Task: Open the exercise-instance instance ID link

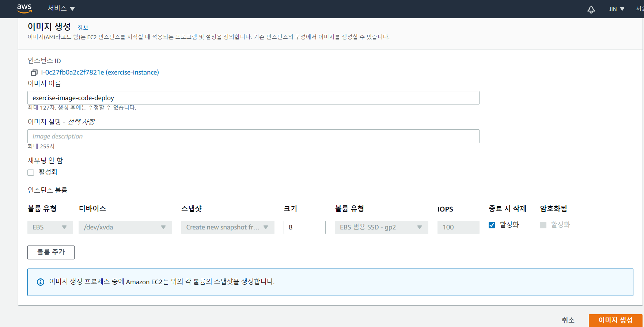Action: click(x=100, y=72)
